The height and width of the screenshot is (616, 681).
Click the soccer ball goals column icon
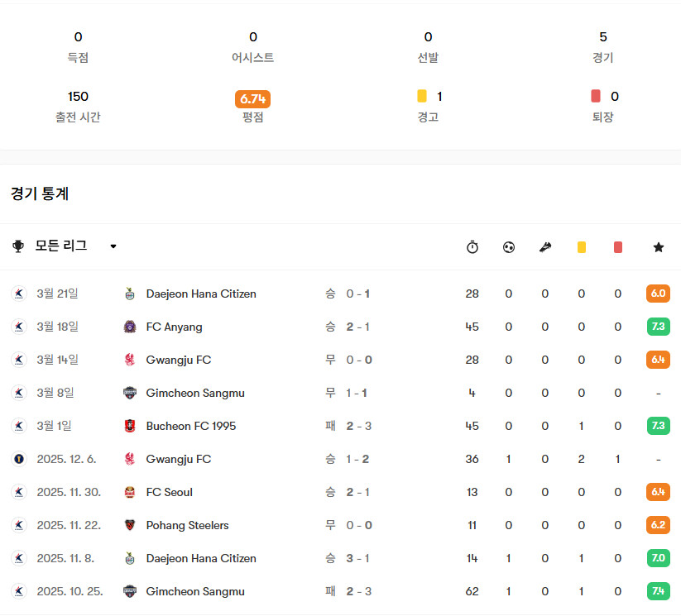click(509, 247)
